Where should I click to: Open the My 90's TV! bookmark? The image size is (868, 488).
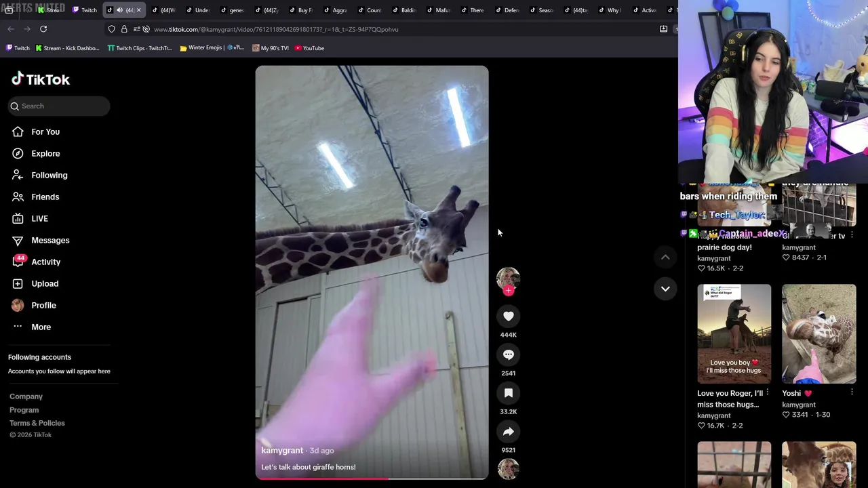point(270,48)
